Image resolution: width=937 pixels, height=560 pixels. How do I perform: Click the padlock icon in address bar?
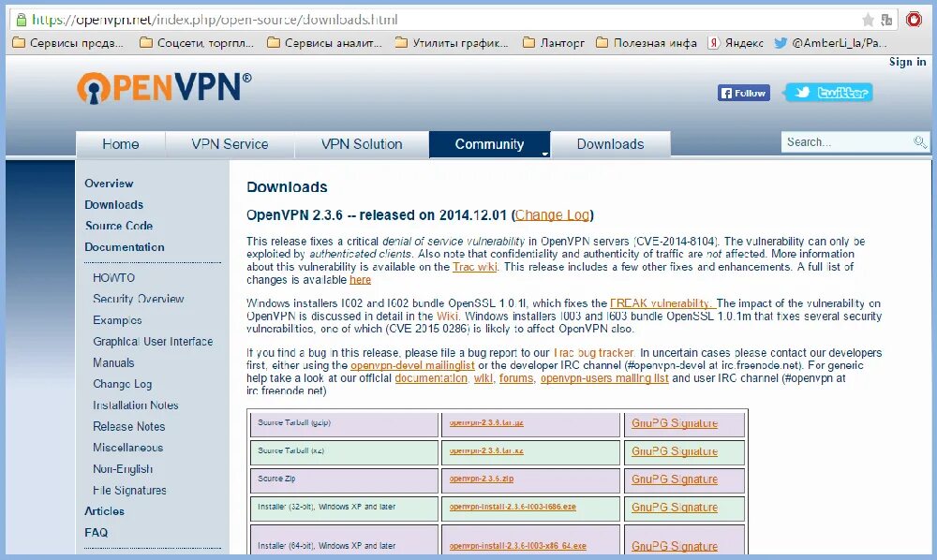coord(21,20)
